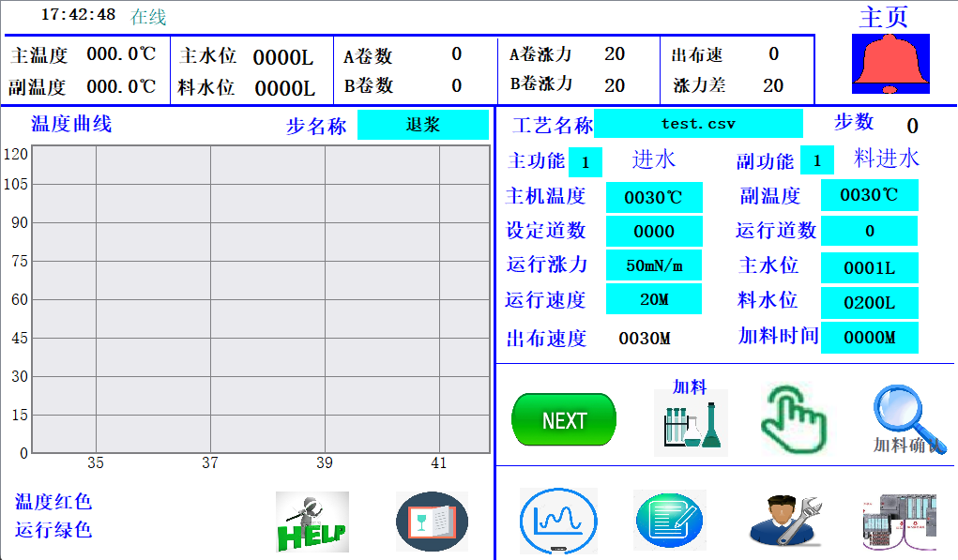Edit the 主机温度 0030℃ field
Image resolution: width=958 pixels, height=560 pixels.
[x=653, y=197]
